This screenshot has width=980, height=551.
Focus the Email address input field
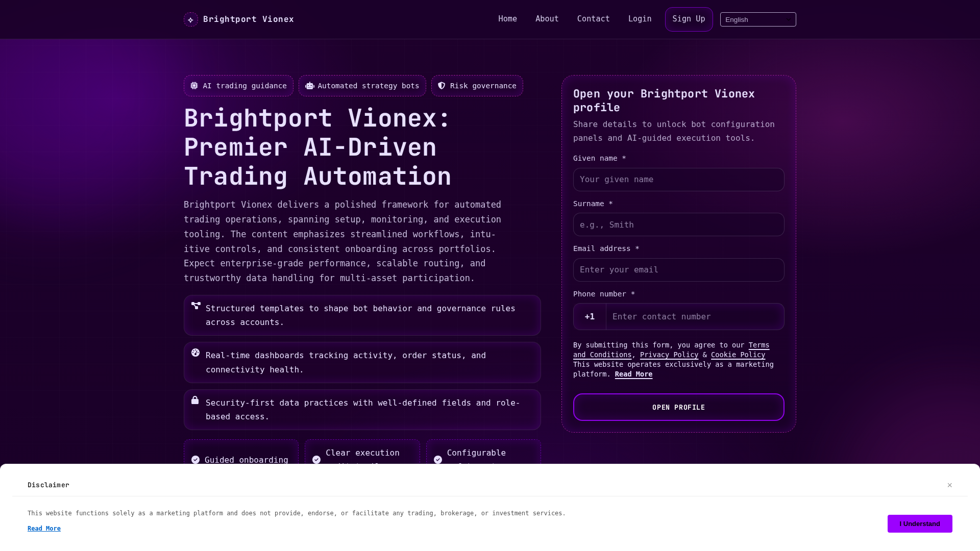(678, 270)
